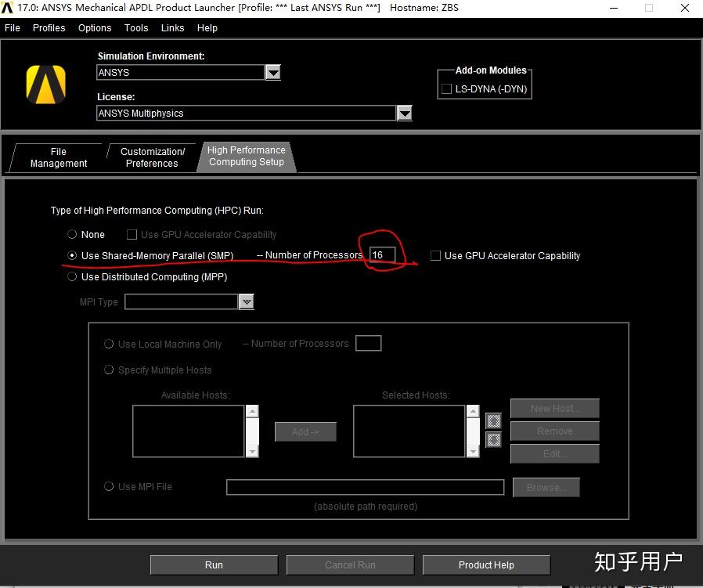This screenshot has width=703, height=588.
Task: Click the local machine Number of Processors field
Action: (369, 343)
